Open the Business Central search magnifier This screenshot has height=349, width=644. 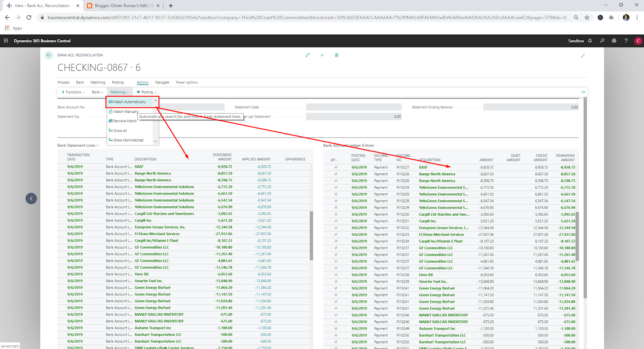coord(602,41)
